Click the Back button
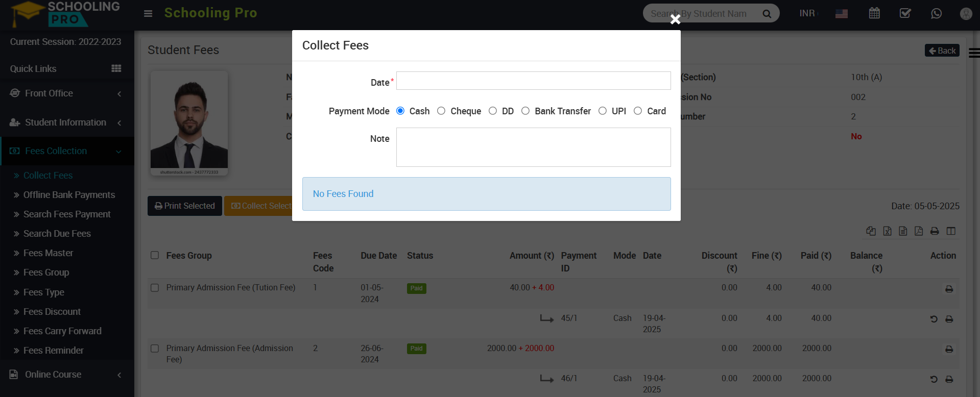Viewport: 980px width, 397px height. pos(942,51)
